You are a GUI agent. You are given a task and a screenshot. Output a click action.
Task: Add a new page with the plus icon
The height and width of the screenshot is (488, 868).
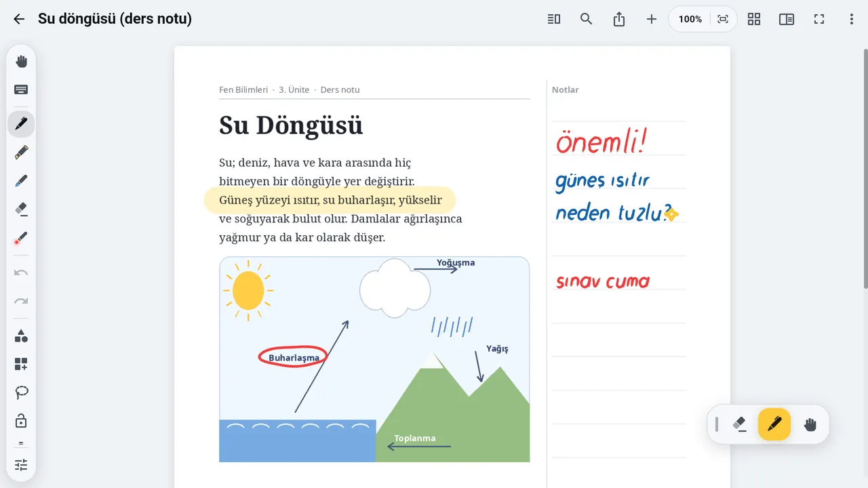pos(652,19)
